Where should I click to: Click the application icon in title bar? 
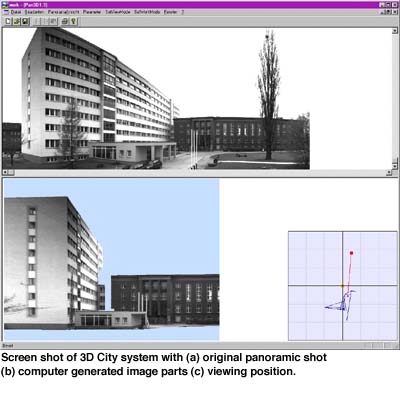click(x=5, y=5)
